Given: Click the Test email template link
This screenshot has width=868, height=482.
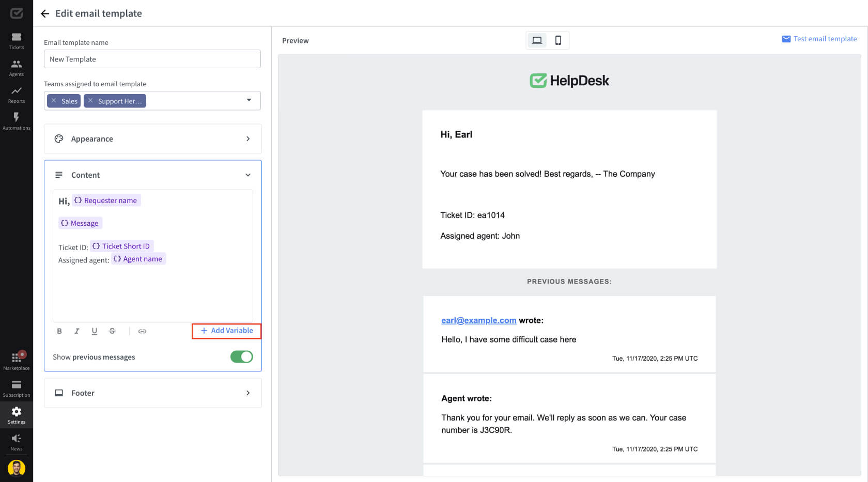Looking at the screenshot, I should click(x=819, y=39).
